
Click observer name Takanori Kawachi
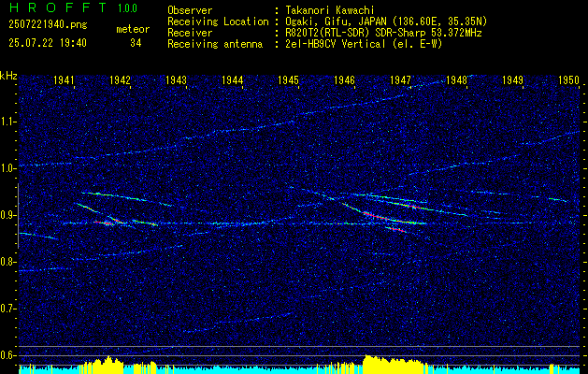point(329,11)
